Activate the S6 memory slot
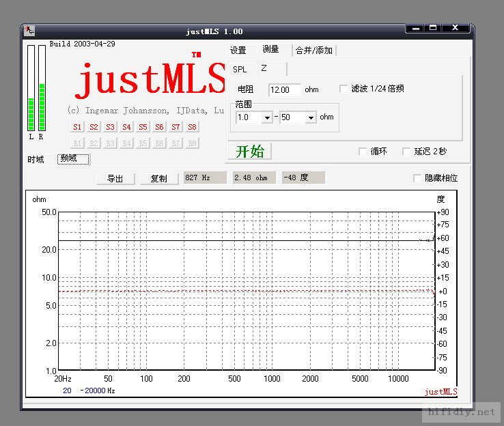This screenshot has width=504, height=426. (159, 127)
